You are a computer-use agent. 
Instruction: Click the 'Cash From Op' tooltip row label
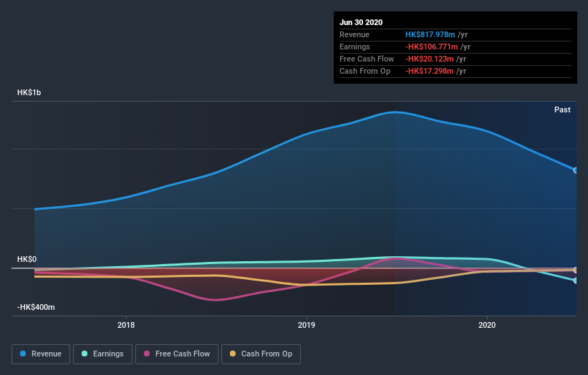coord(365,71)
